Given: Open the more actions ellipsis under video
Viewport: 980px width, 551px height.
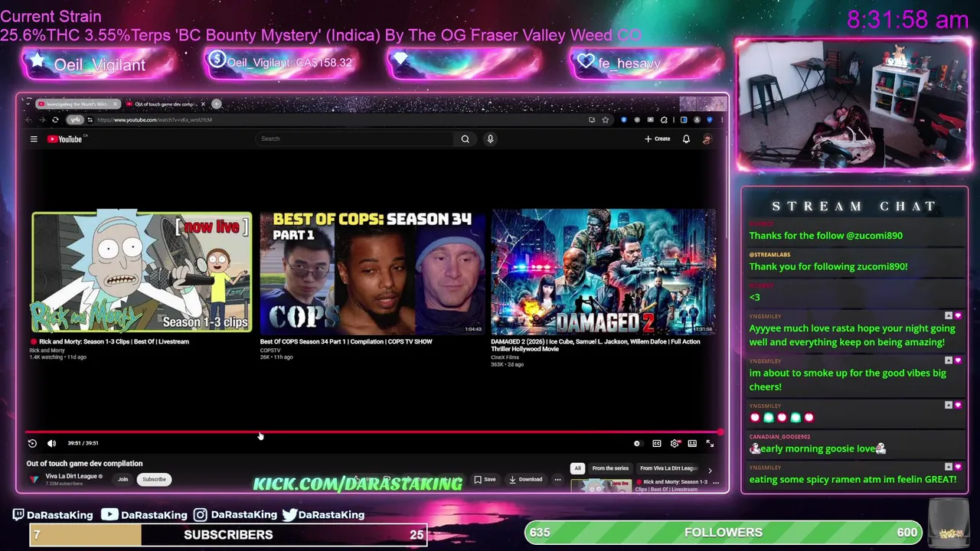Looking at the screenshot, I should pyautogui.click(x=557, y=480).
